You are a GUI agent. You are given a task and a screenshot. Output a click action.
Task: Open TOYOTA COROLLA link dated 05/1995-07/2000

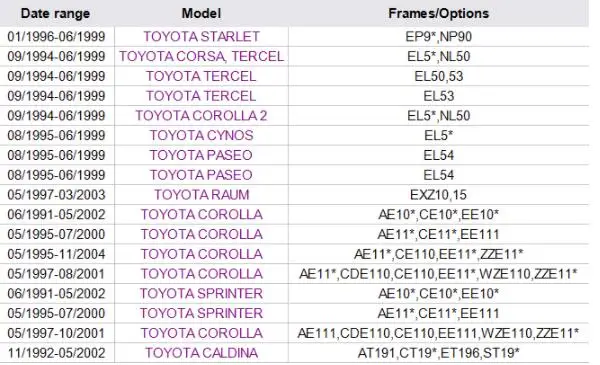coord(201,235)
